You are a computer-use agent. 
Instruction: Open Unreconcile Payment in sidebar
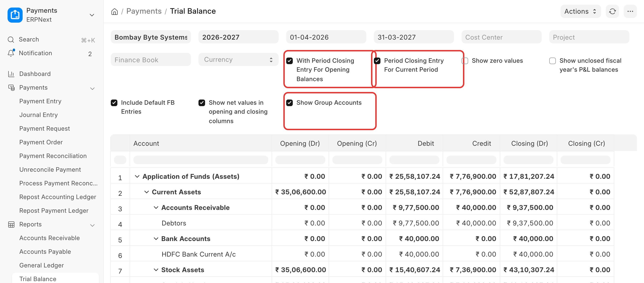point(50,170)
